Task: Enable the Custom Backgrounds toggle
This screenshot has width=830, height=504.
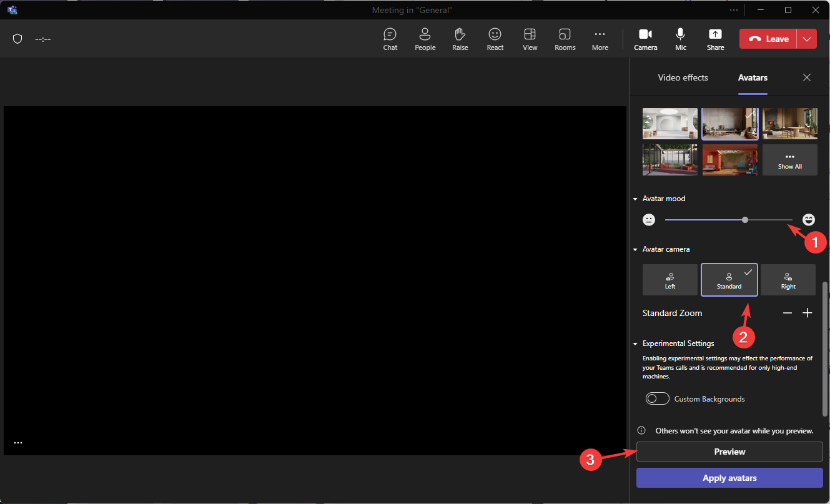Action: pyautogui.click(x=658, y=398)
